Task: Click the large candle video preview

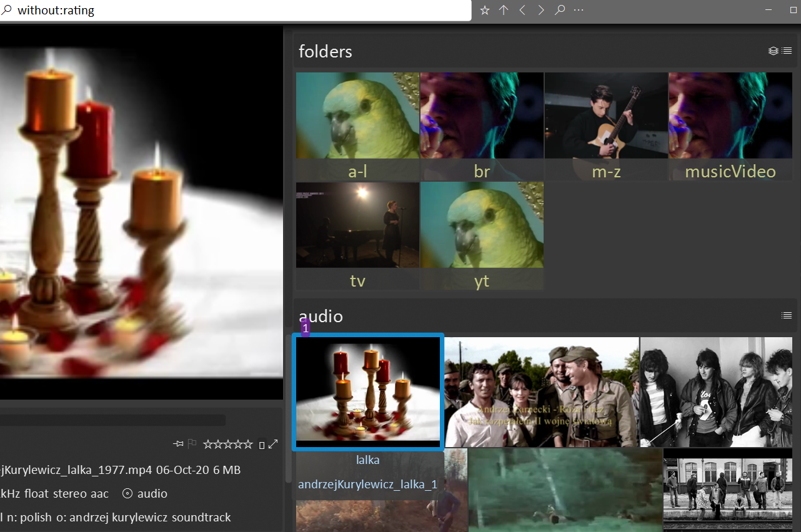Action: click(141, 212)
